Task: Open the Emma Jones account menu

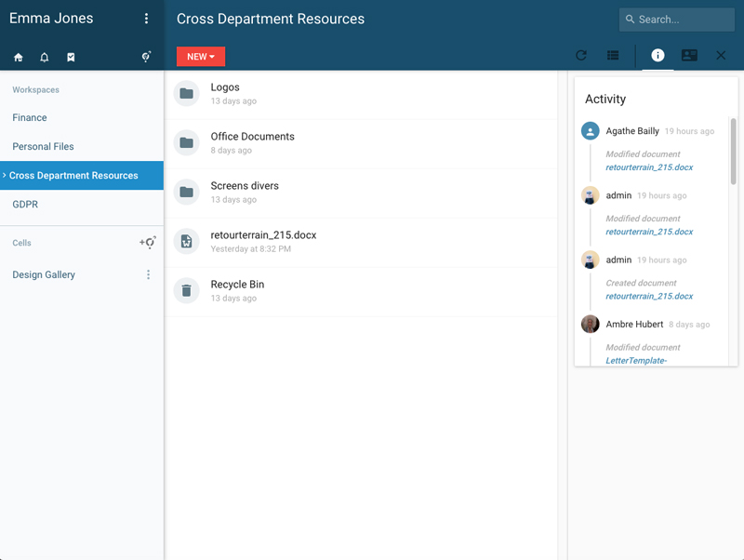Action: pyautogui.click(x=146, y=18)
